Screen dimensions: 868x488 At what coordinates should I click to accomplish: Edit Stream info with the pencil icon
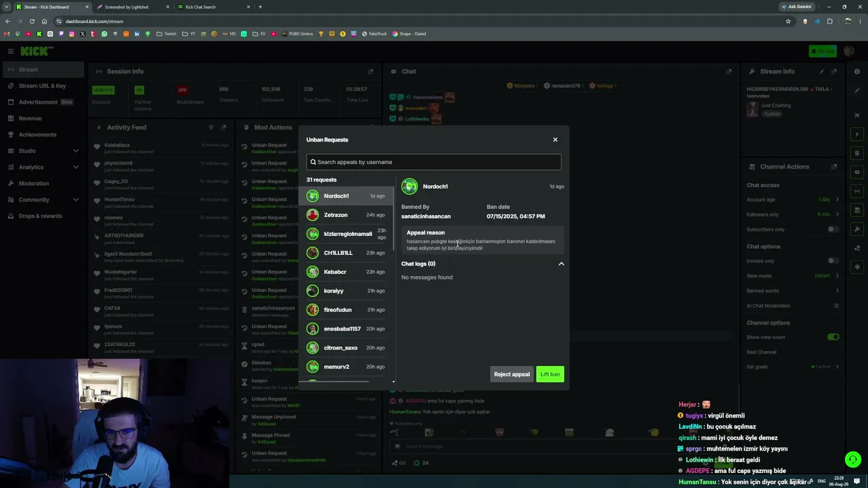(x=822, y=71)
